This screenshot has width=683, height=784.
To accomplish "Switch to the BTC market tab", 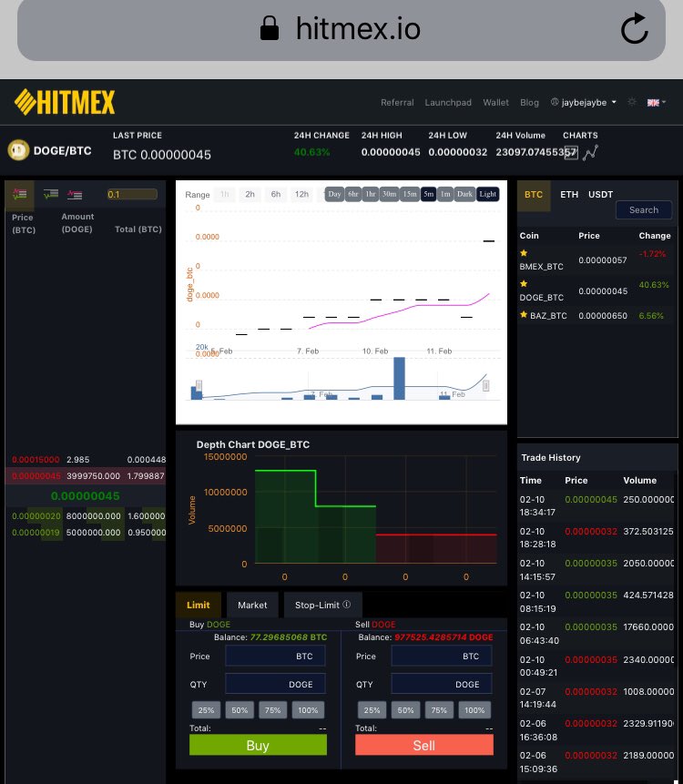I will [534, 195].
